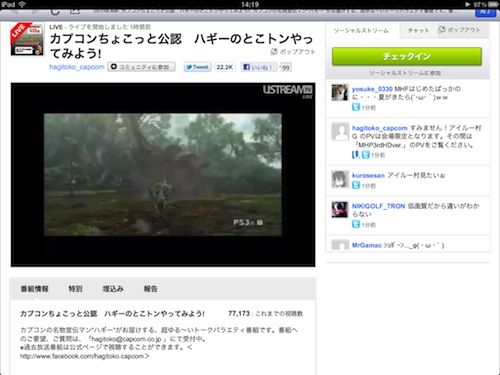Open yosuke_0330 user profile link

point(372,89)
